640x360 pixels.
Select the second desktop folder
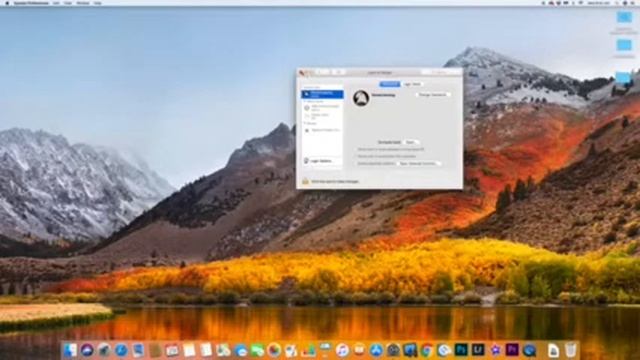624,45
